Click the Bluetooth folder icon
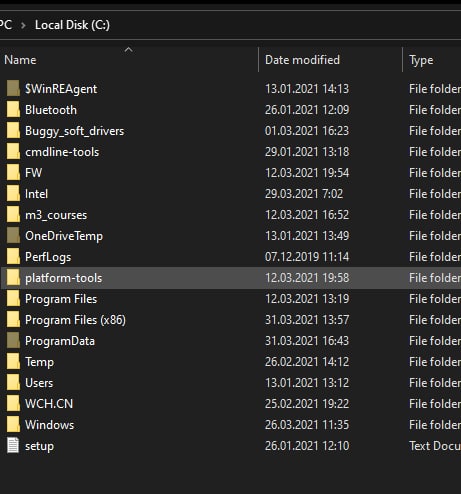461x494 pixels. coord(13,110)
